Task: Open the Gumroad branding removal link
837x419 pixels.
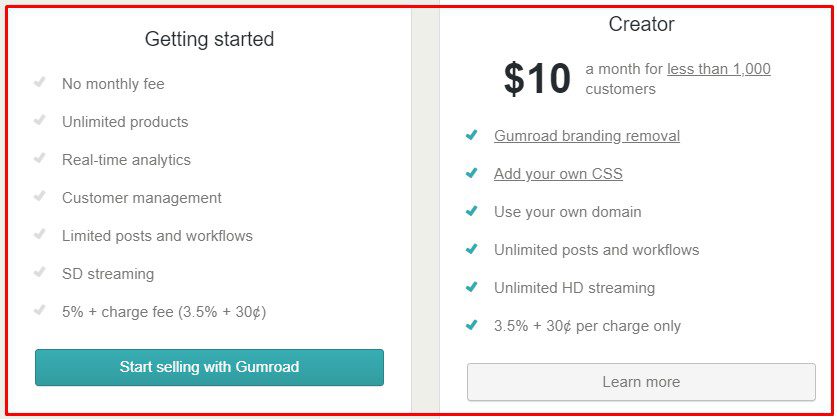Action: point(587,136)
